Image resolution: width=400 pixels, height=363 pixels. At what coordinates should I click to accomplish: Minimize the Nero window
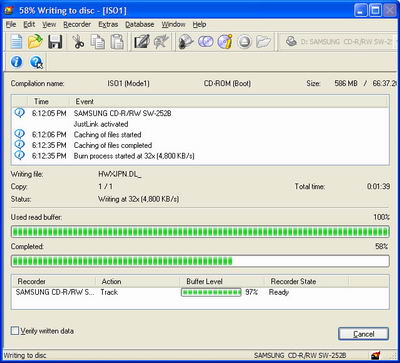361,11
